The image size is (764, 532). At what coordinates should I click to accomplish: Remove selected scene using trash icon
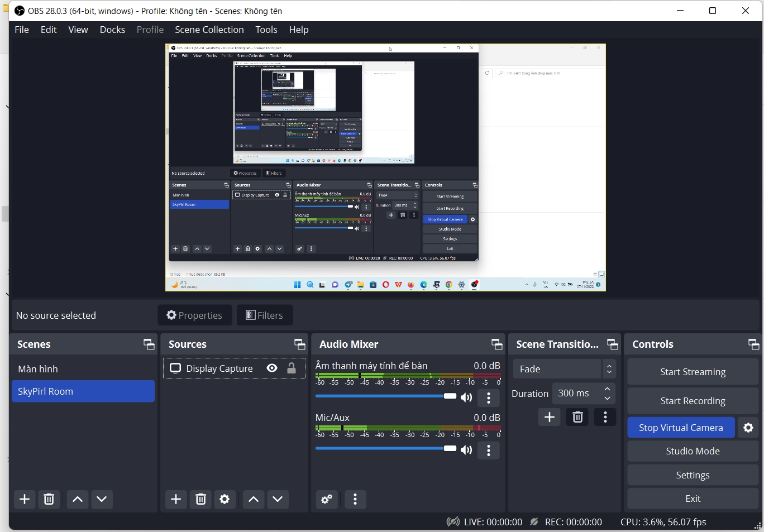point(49,499)
